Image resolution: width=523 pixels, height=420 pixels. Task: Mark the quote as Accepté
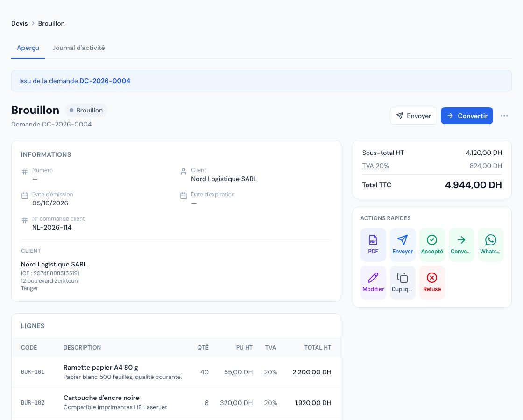coord(432,245)
